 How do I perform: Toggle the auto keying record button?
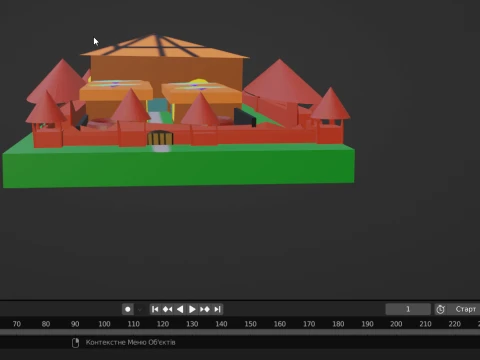pyautogui.click(x=128, y=309)
